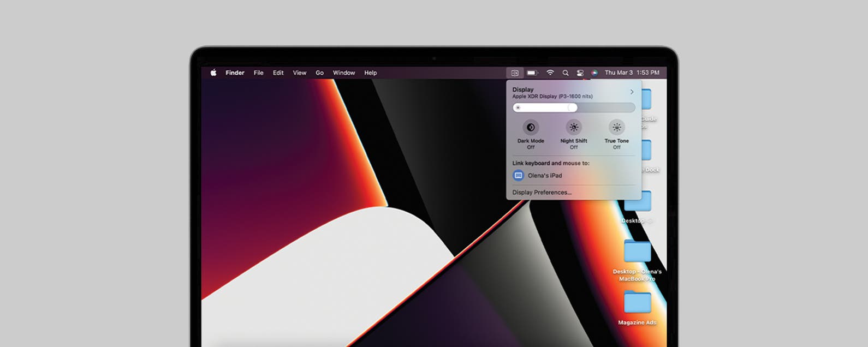This screenshot has width=868, height=347.
Task: Click the battery status icon
Action: coord(532,73)
